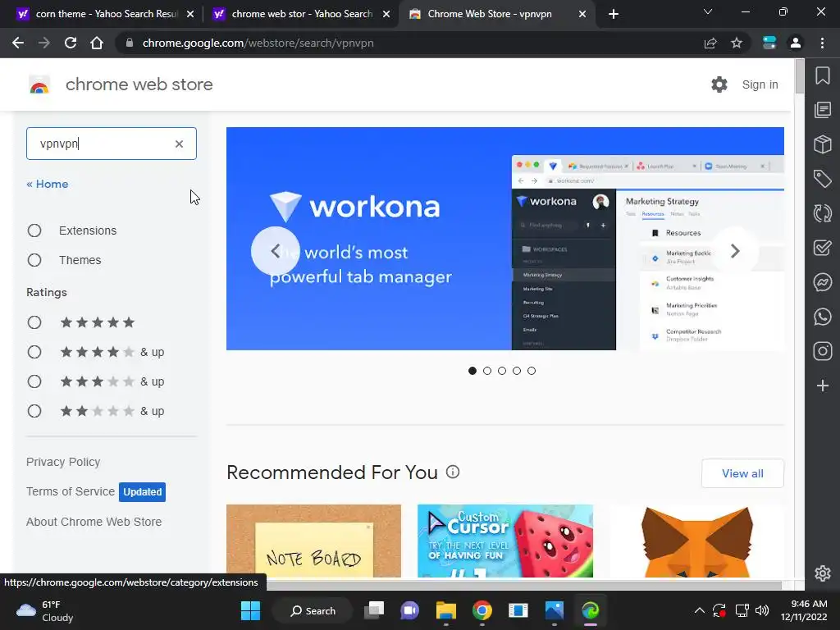Jump to second carousel slide dot
Viewport: 840px width, 630px height.
click(487, 371)
